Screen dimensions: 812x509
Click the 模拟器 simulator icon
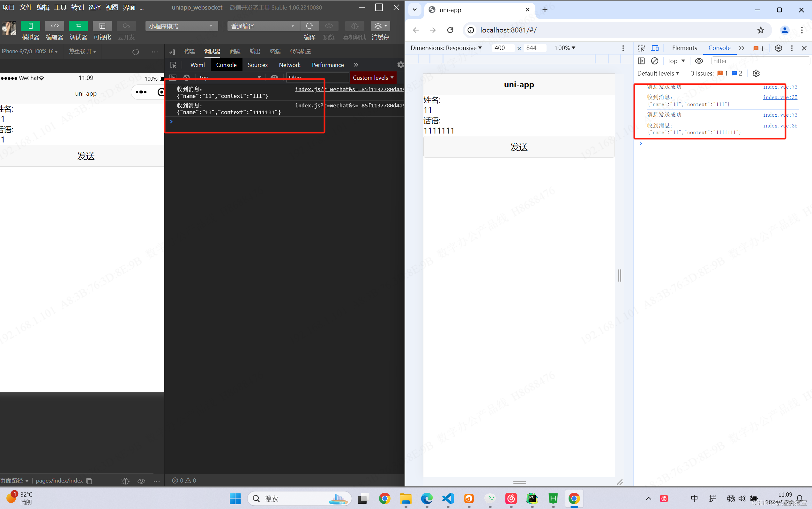click(30, 26)
